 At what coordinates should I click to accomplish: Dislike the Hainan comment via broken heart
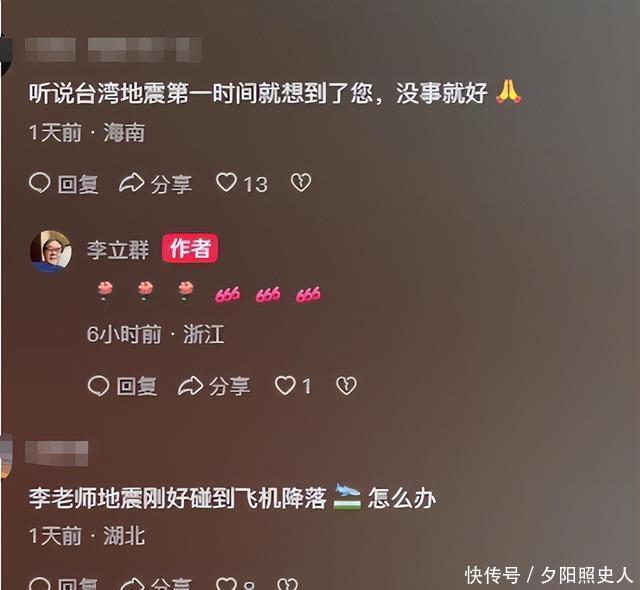[x=301, y=182]
